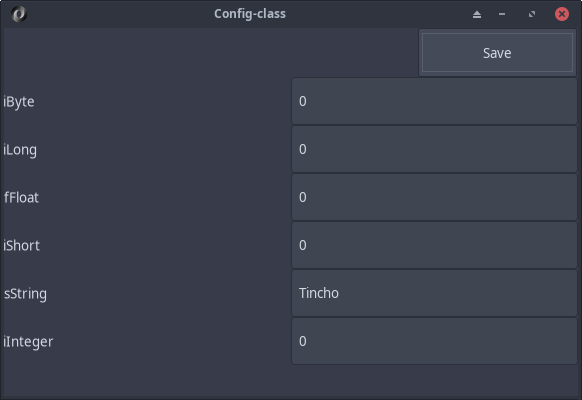Minimize the Config-class window

(x=502, y=14)
